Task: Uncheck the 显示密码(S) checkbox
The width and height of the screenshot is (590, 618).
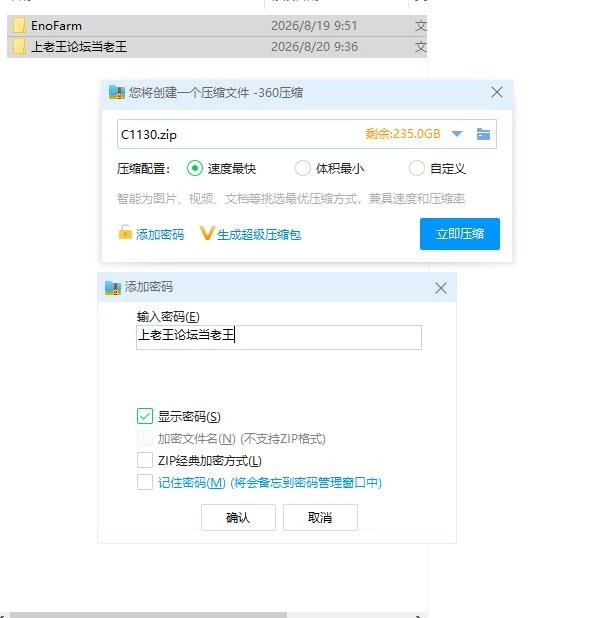Action: (145, 416)
